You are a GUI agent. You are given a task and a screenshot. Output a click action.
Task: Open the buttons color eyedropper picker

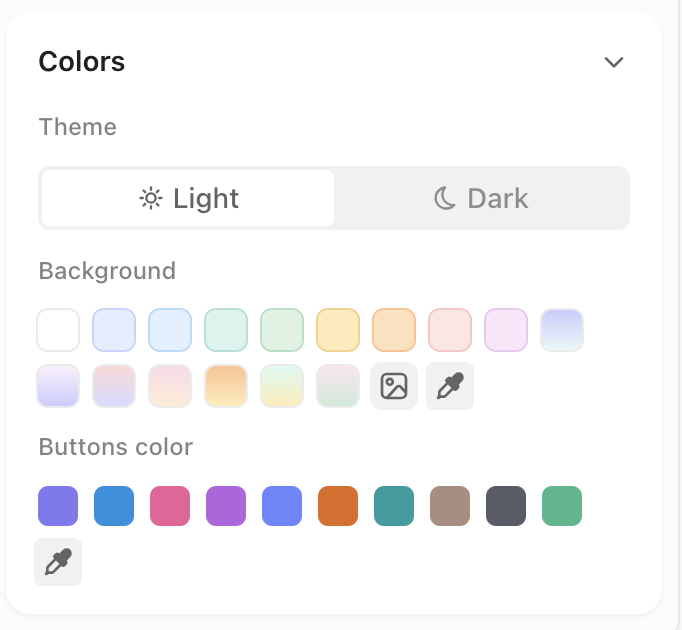(58, 562)
